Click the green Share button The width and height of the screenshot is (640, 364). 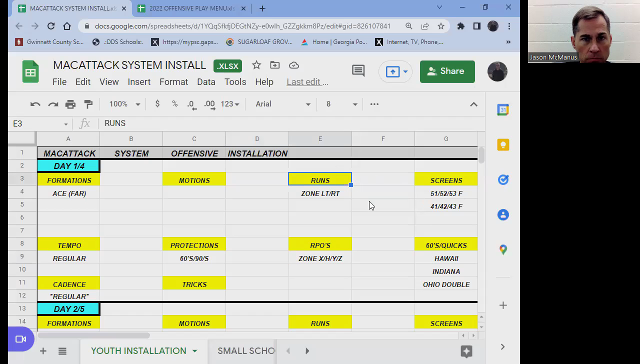pos(447,71)
